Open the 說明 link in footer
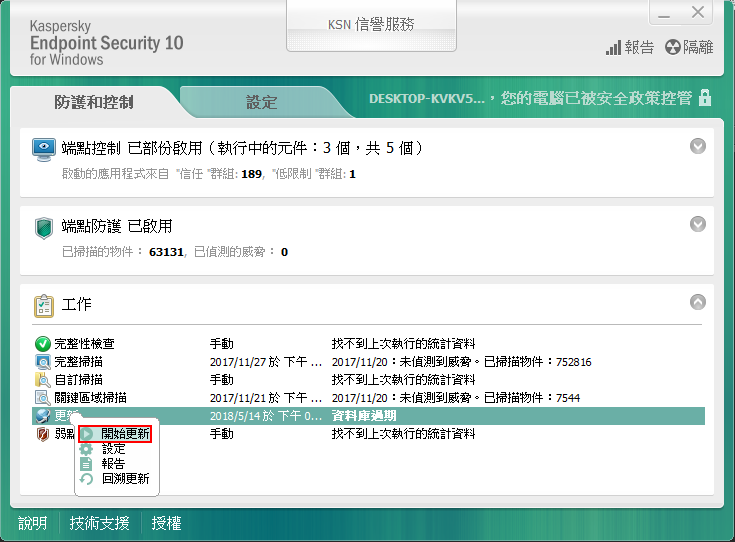 click(x=32, y=523)
